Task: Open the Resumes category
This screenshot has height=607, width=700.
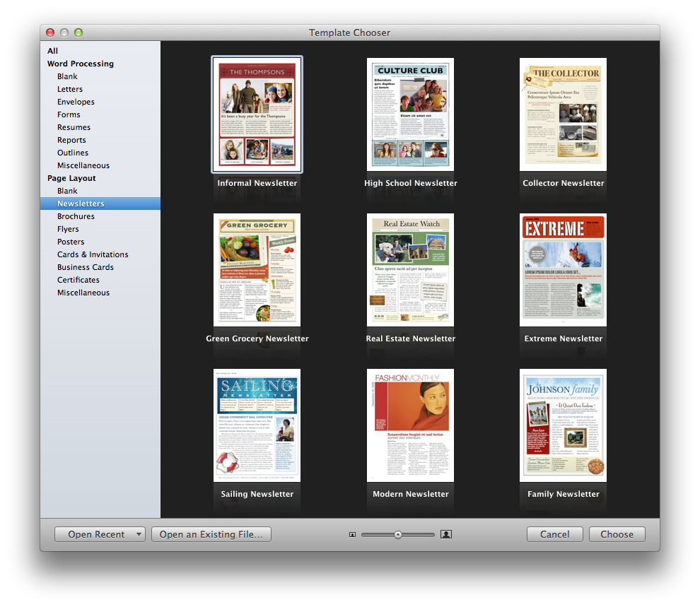Action: coord(74,127)
